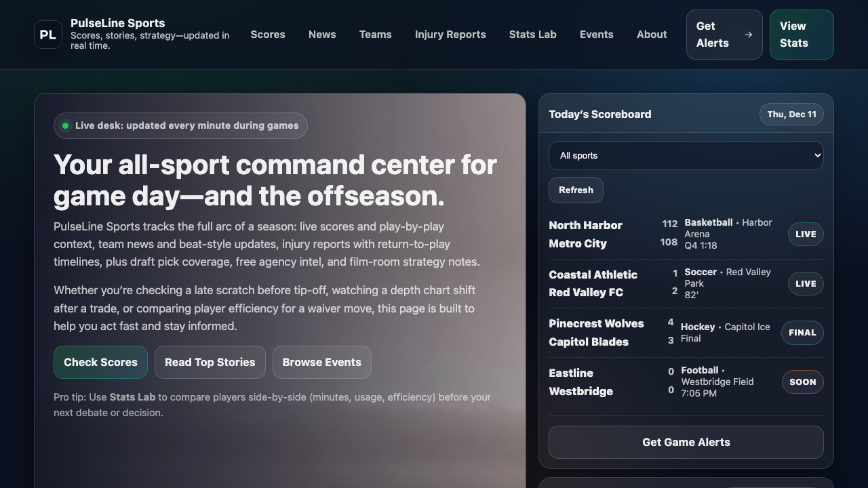Image resolution: width=868 pixels, height=488 pixels.
Task: Refresh the scoreboard
Action: (x=576, y=190)
